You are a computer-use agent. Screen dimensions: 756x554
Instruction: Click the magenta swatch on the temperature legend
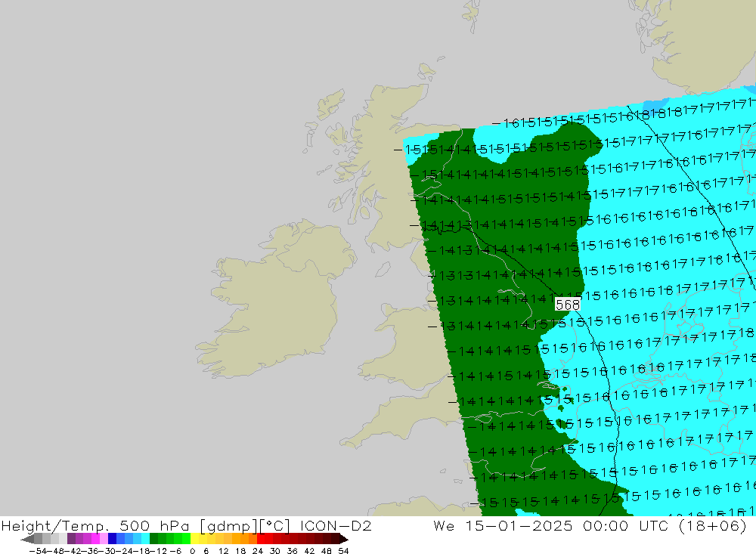95,539
